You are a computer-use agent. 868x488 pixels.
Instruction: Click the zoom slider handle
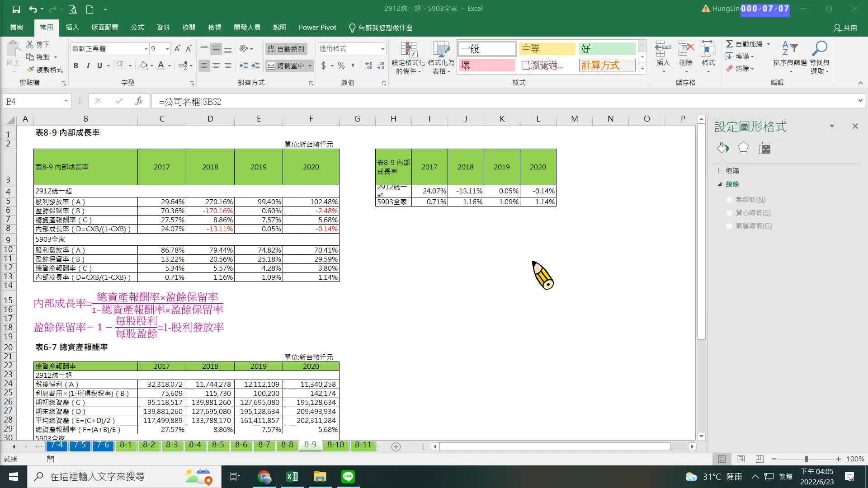click(x=806, y=459)
